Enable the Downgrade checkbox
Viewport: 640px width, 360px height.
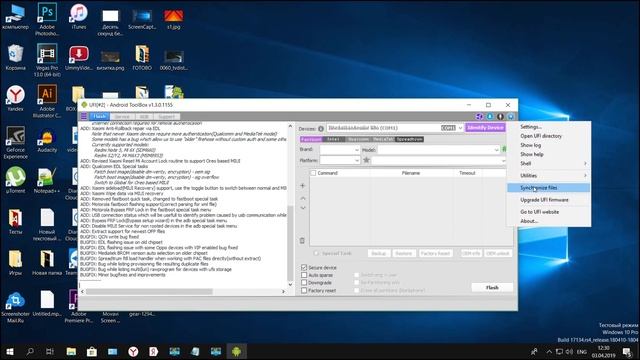click(304, 282)
